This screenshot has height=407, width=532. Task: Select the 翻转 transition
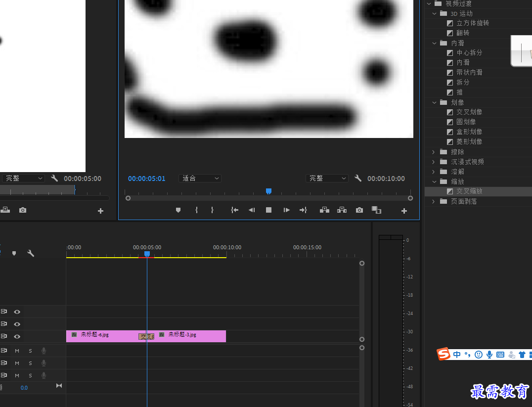(463, 33)
